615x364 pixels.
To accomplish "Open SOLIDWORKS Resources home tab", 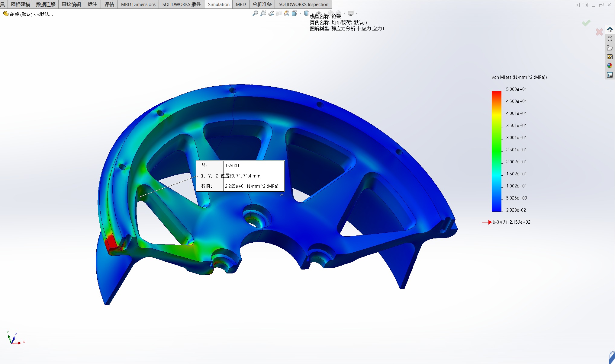I will (610, 30).
